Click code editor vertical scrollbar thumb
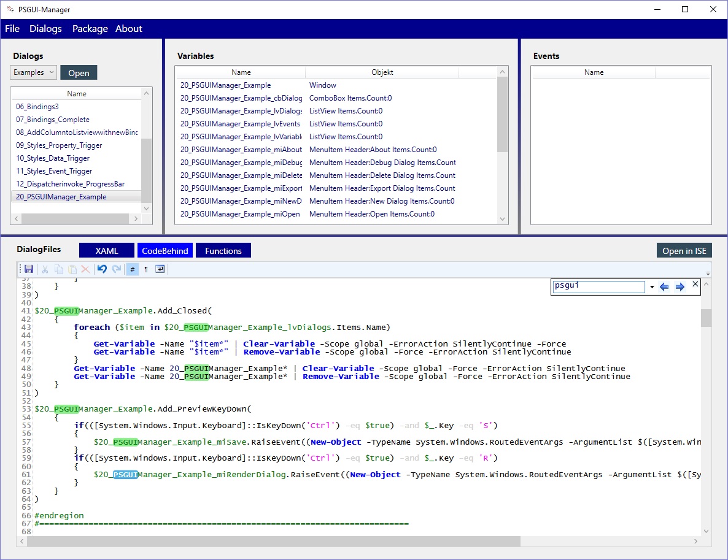The image size is (728, 560). tap(706, 318)
